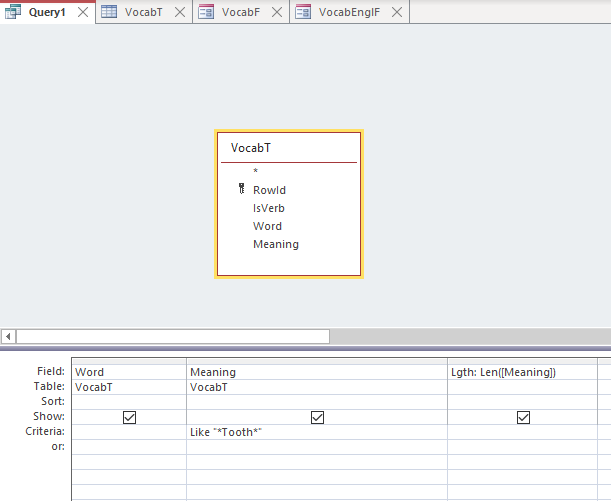Click the Sort cell of Lgth column

(522, 402)
